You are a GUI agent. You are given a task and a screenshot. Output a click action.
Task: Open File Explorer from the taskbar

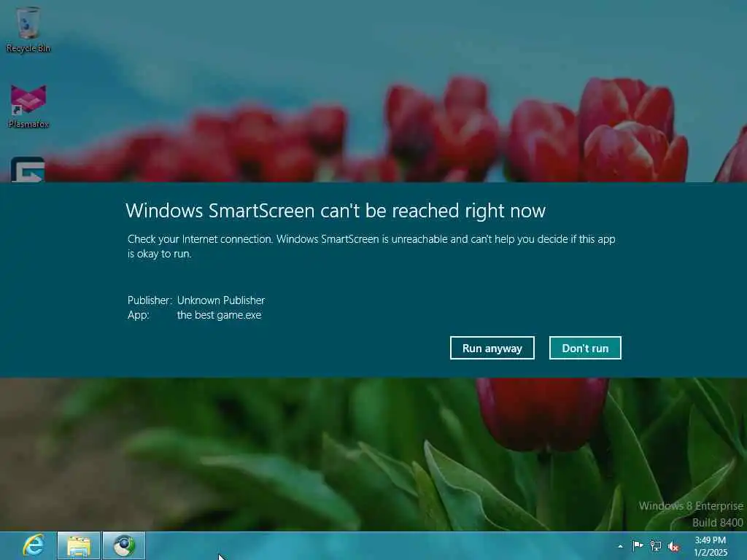click(79, 545)
